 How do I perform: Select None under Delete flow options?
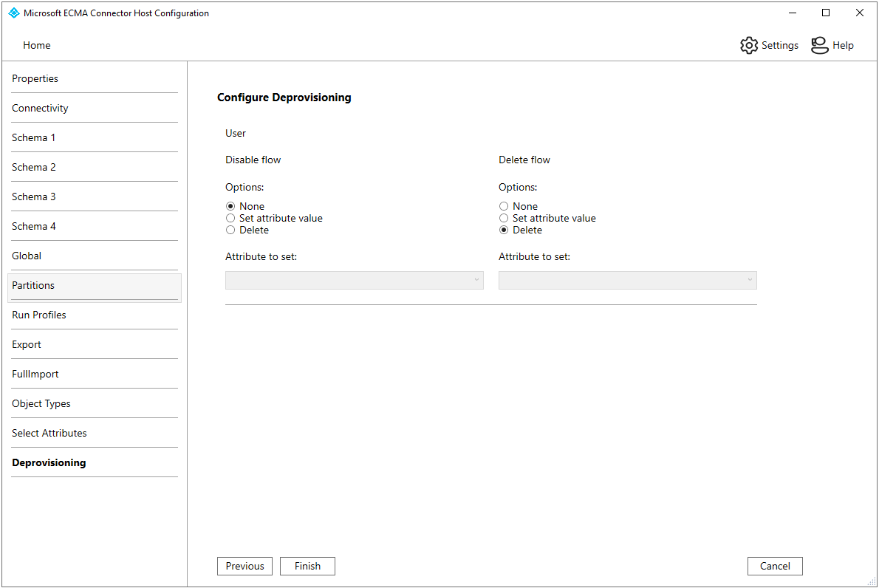pyautogui.click(x=504, y=206)
